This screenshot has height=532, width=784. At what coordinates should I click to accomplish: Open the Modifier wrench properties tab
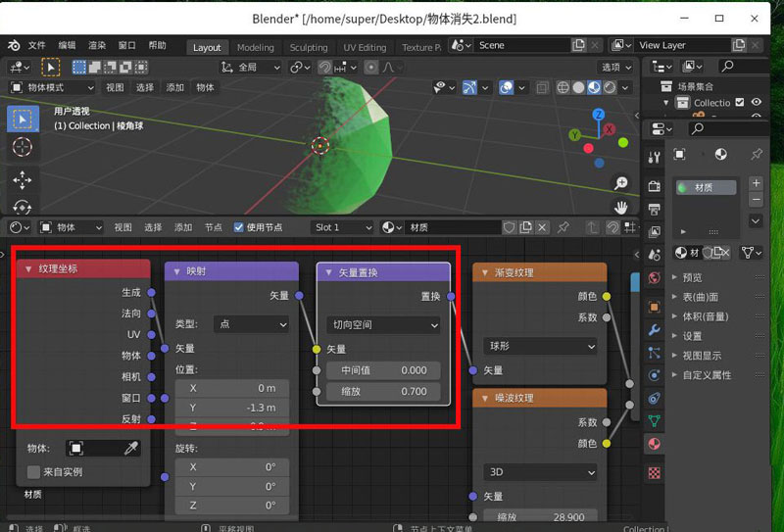point(655,330)
